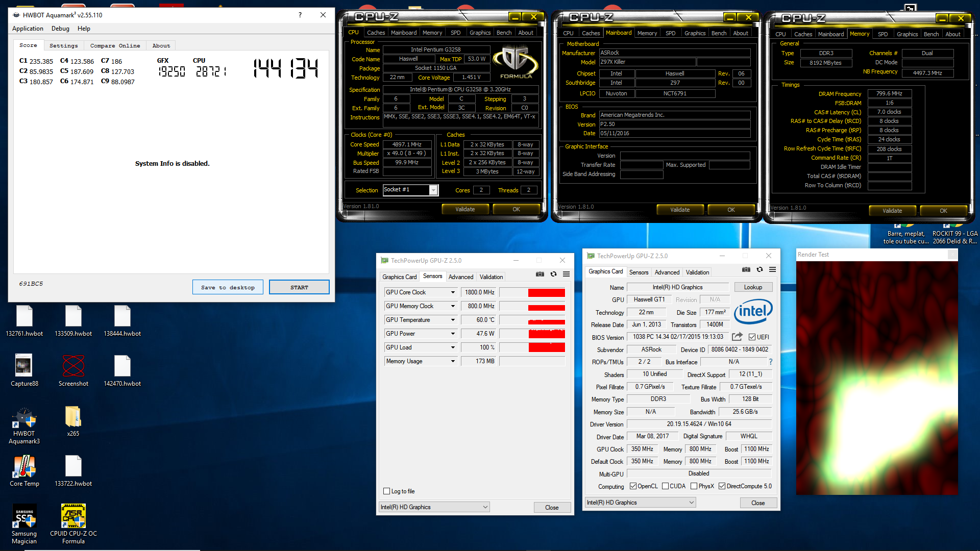
Task: Expand GPU Load sensor dropdown
Action: point(453,347)
